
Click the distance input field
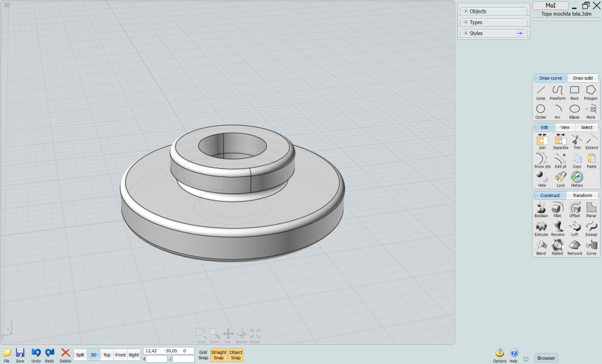156,359
